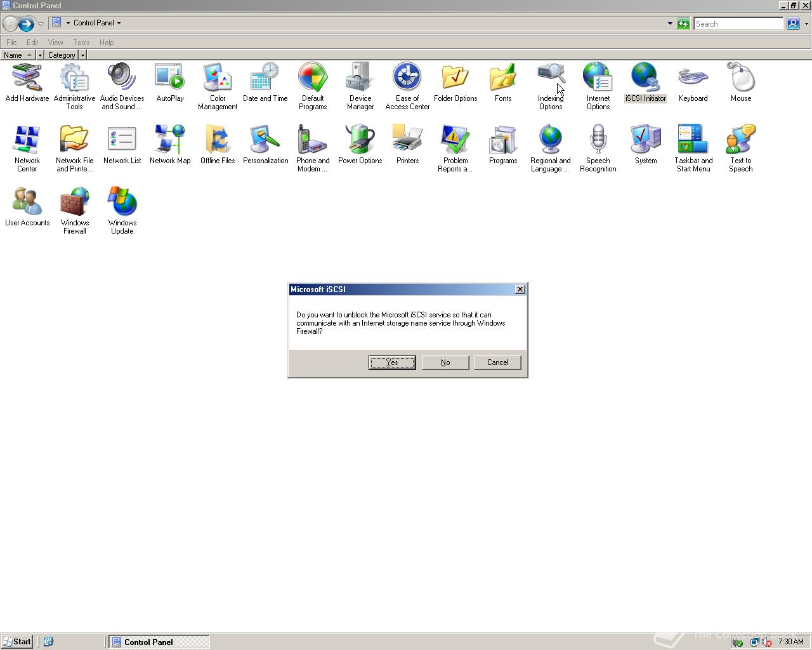Refresh the Control Panel view
The width and height of the screenshot is (812, 650).
click(683, 23)
